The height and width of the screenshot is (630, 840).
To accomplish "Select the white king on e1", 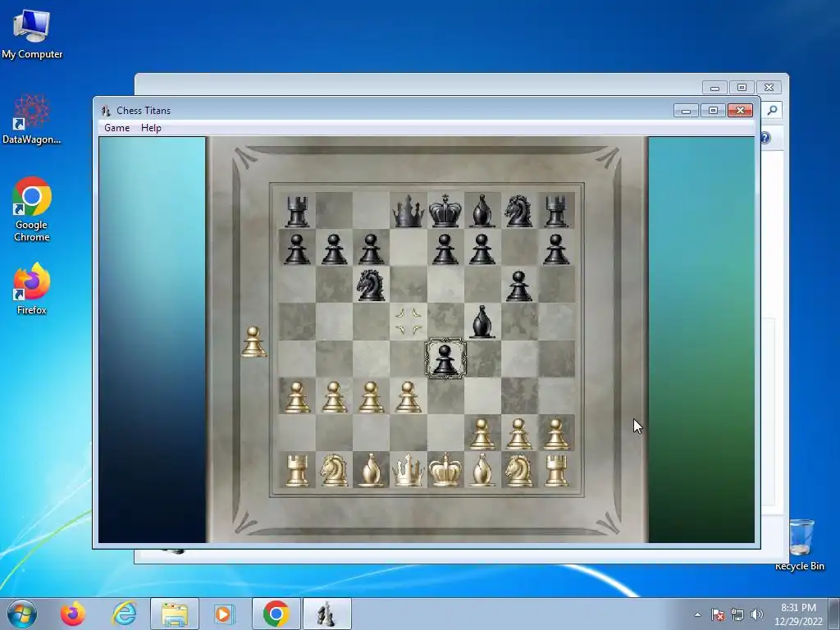I will point(445,470).
